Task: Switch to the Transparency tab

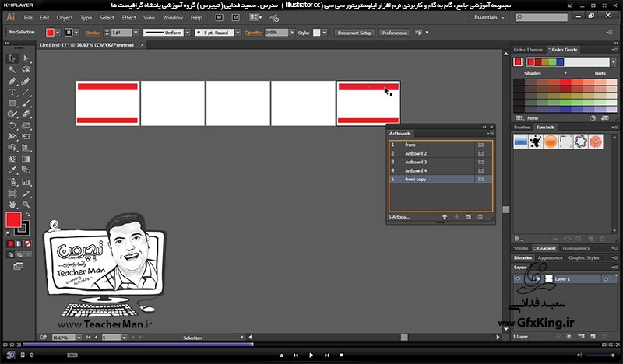Action: pyautogui.click(x=575, y=248)
